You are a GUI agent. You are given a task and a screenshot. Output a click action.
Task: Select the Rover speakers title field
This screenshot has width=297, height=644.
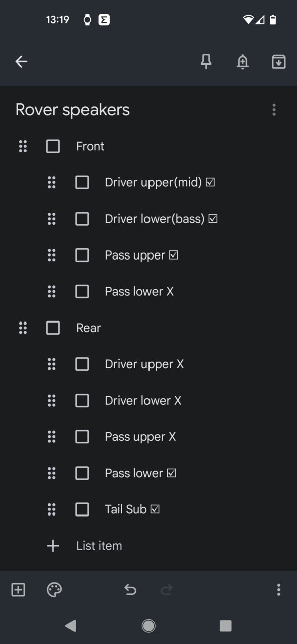(72, 110)
